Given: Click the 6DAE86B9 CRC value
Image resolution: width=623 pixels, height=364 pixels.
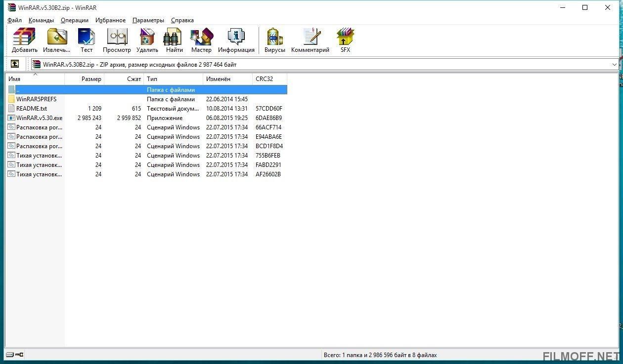Looking at the screenshot, I should point(268,118).
